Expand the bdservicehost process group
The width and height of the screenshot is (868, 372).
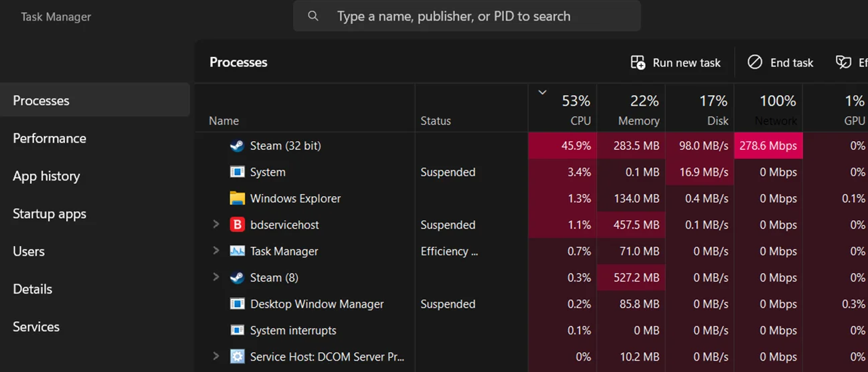click(215, 224)
